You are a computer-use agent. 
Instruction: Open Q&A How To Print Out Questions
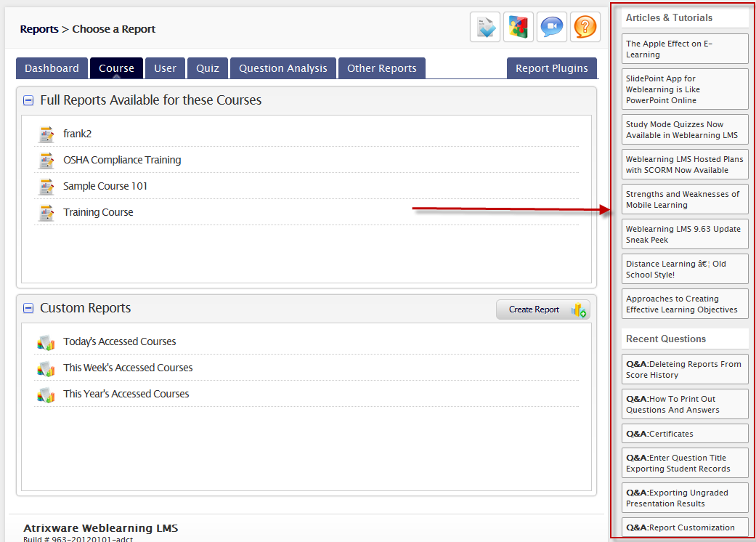click(685, 404)
